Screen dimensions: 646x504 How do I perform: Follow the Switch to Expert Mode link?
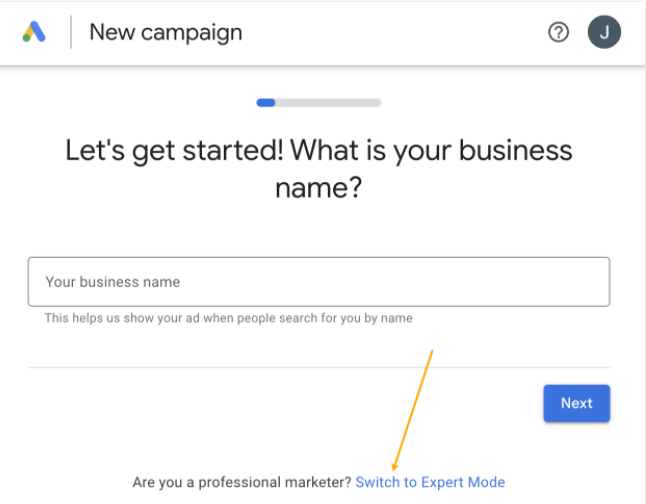pyautogui.click(x=430, y=482)
